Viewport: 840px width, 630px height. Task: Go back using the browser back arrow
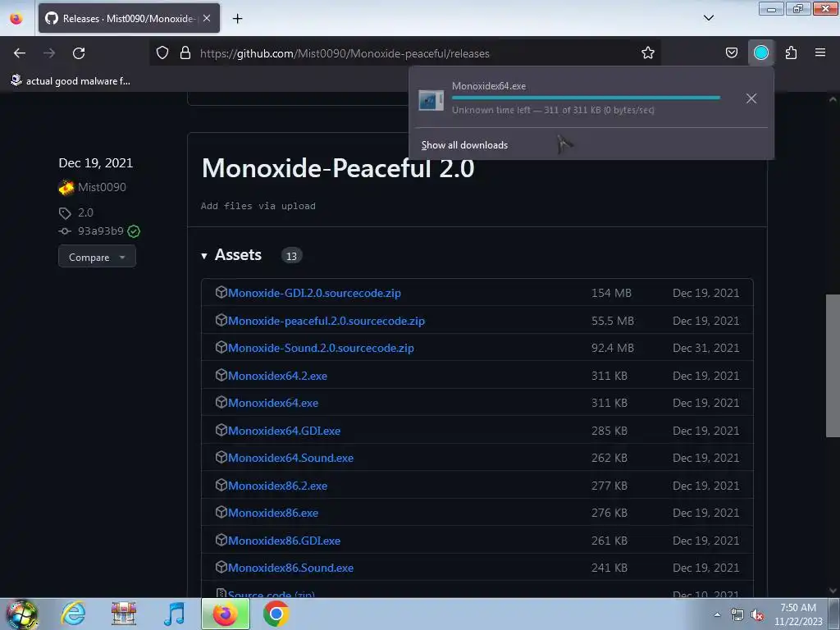pyautogui.click(x=20, y=53)
